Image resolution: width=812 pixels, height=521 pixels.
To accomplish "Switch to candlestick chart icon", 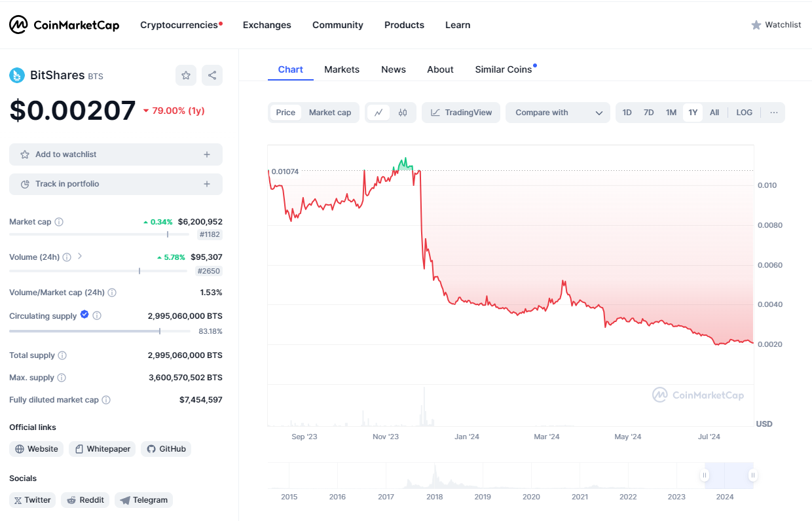I will pyautogui.click(x=403, y=113).
